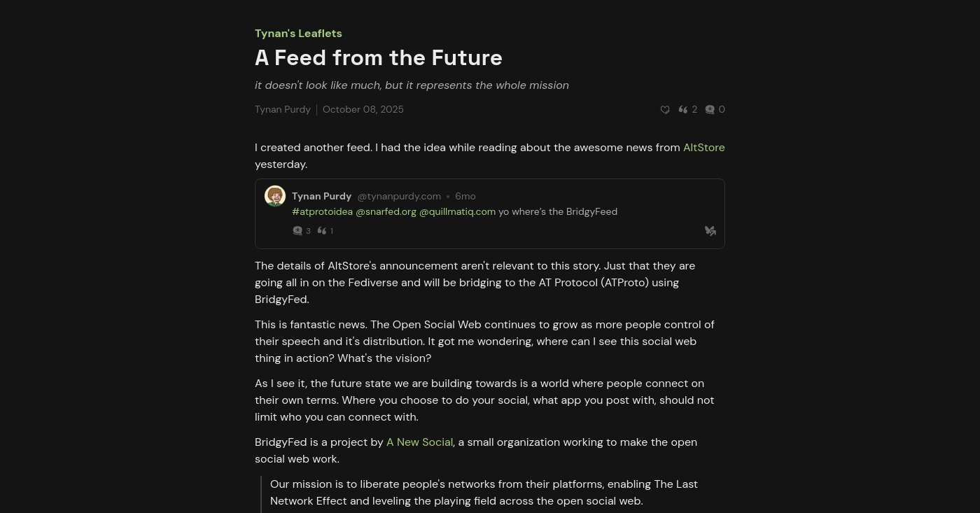Click the author name under the subtitle
Image resolution: width=980 pixels, height=513 pixels.
tap(283, 110)
